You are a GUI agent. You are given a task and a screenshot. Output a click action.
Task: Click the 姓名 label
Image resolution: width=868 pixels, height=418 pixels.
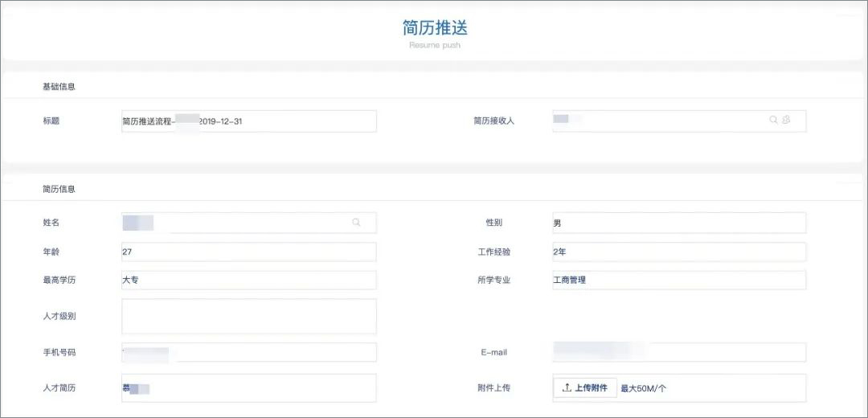pyautogui.click(x=51, y=223)
